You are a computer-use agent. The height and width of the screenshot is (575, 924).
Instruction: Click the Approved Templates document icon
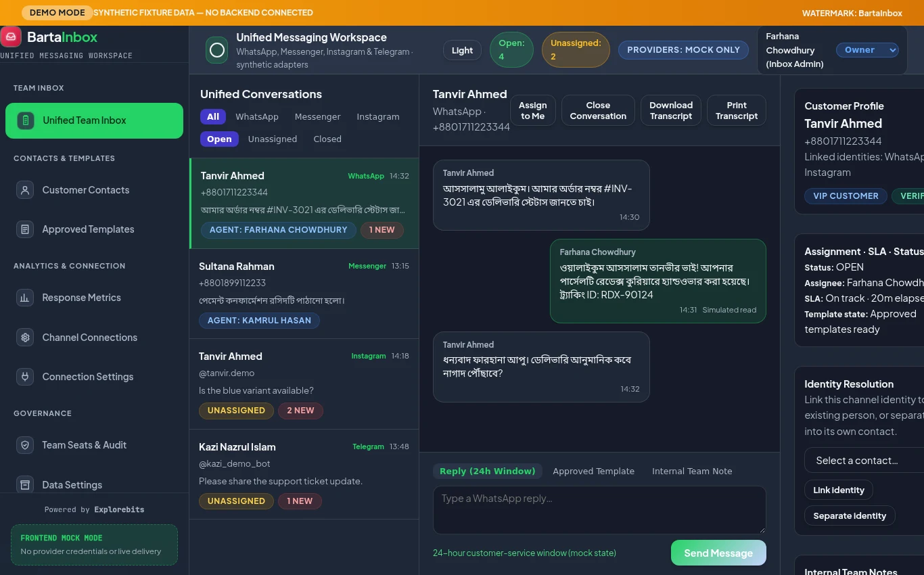25,229
